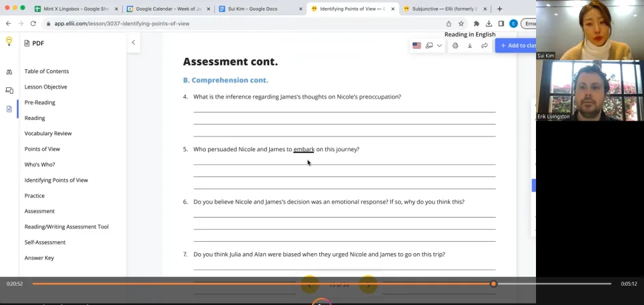Open the digital devices view icon

pyautogui.click(x=9, y=91)
